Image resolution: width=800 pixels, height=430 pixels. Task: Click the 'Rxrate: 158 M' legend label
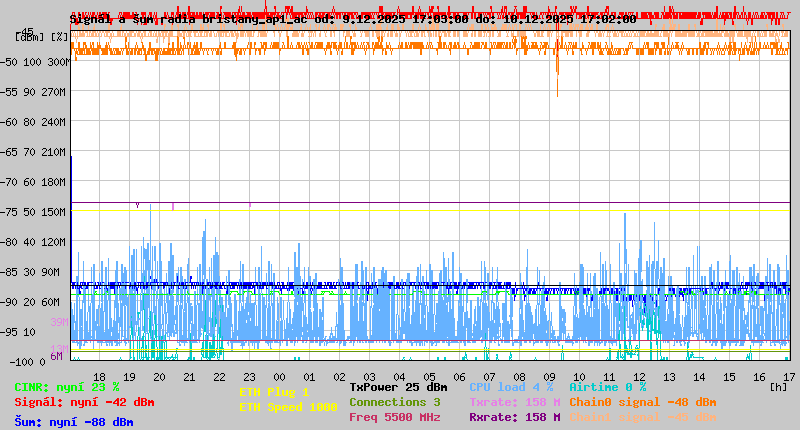tap(515, 417)
